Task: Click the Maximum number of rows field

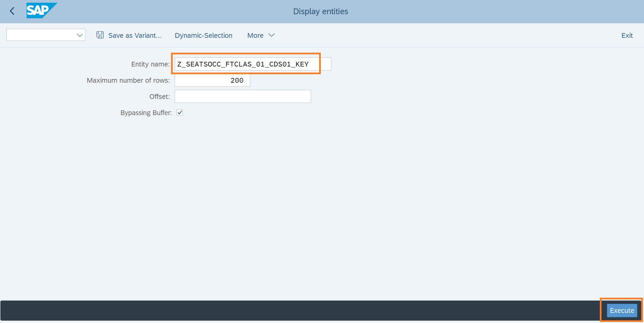Action: point(212,80)
